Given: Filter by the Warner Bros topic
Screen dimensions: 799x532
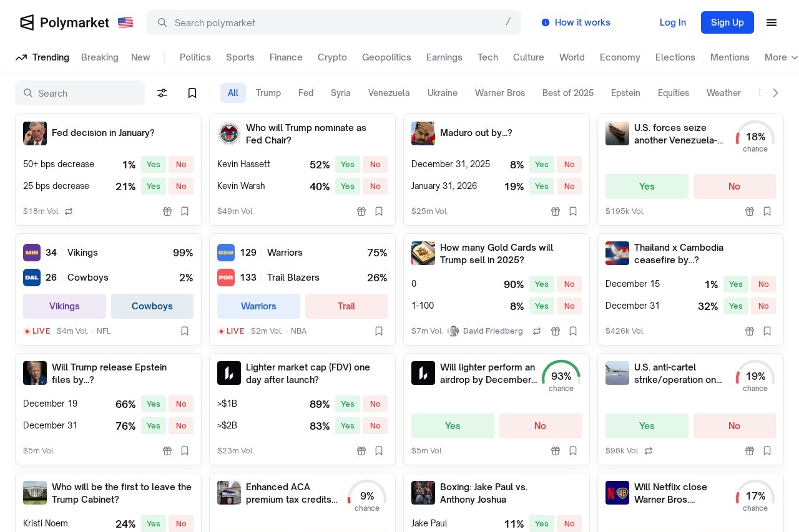Looking at the screenshot, I should 500,93.
